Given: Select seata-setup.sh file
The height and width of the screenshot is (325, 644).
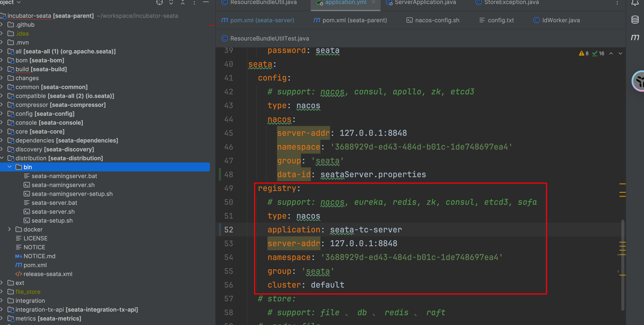Looking at the screenshot, I should coord(52,221).
